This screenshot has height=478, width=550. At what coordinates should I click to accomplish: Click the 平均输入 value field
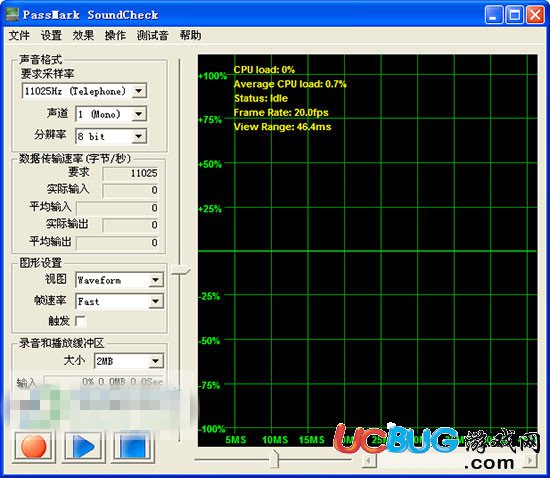117,208
